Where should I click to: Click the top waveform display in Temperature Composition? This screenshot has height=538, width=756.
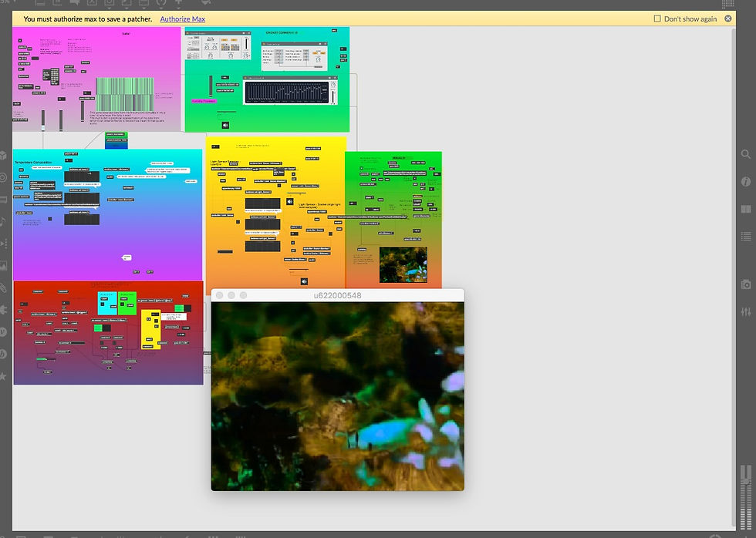point(82,177)
